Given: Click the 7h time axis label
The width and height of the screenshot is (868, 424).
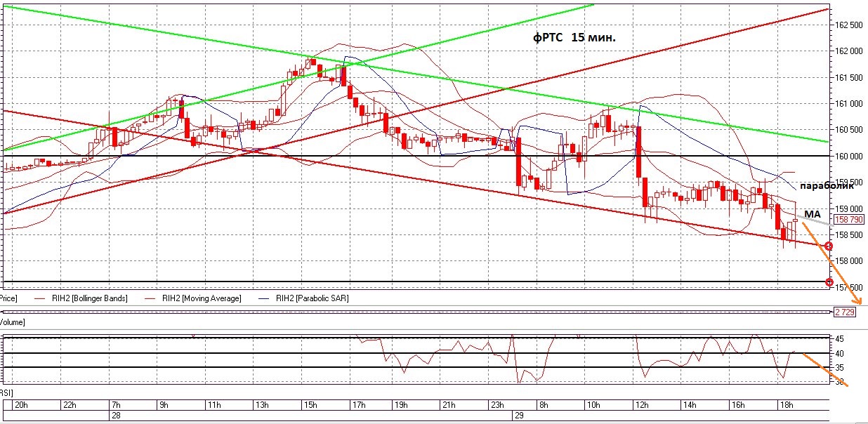Looking at the screenshot, I should 116,405.
